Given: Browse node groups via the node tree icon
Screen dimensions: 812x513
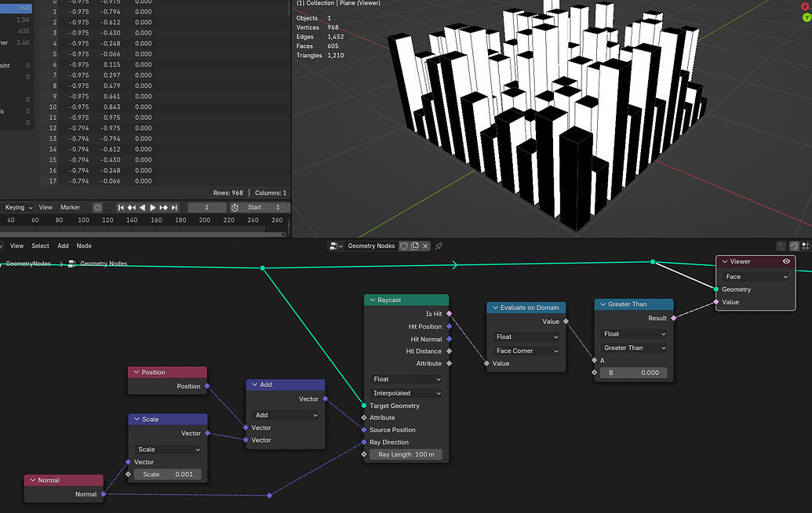Looking at the screenshot, I should (336, 246).
